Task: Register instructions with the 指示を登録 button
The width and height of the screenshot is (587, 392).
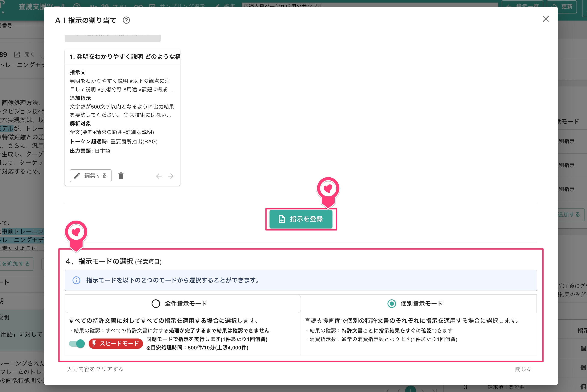Action: [x=301, y=219]
